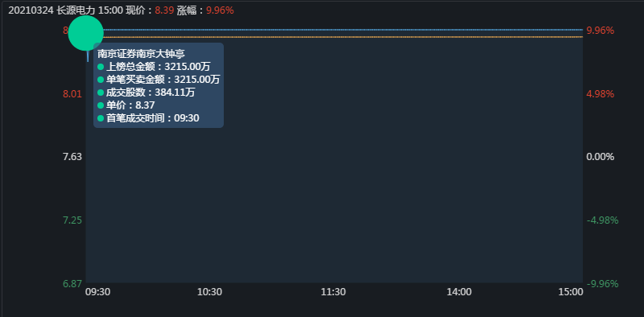Select the 南京证券南京大钟亭 tooltip title

142,53
